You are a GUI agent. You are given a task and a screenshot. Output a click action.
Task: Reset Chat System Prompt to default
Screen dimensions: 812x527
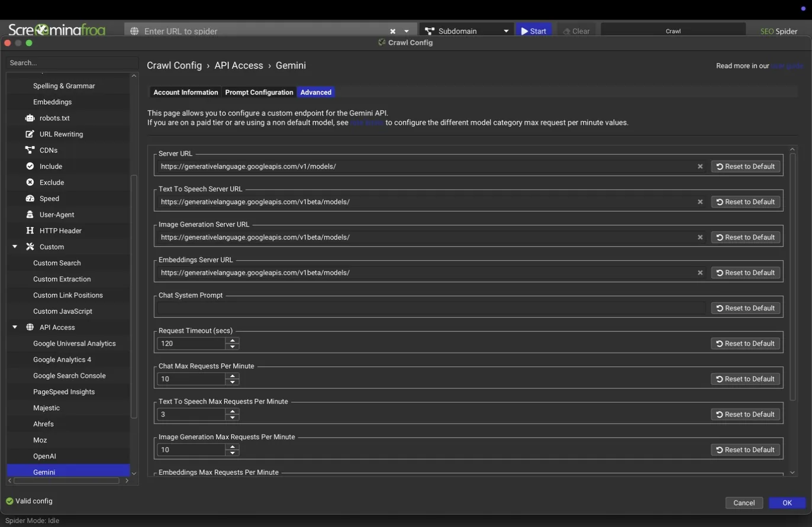pos(746,308)
